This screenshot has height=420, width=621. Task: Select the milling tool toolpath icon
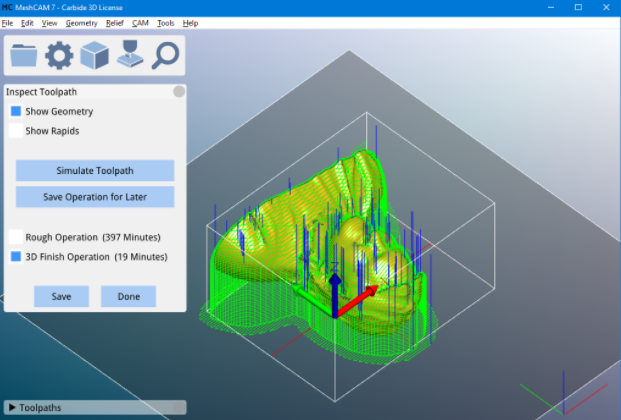click(x=130, y=54)
